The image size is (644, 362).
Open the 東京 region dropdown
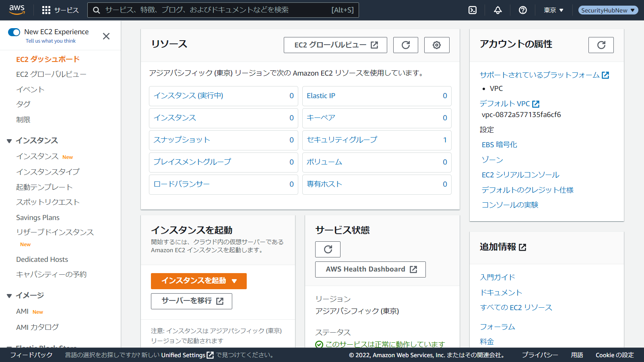[x=554, y=10]
